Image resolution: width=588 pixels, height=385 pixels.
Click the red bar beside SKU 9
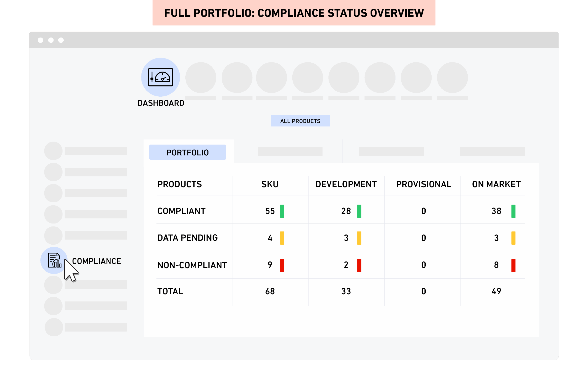click(282, 265)
